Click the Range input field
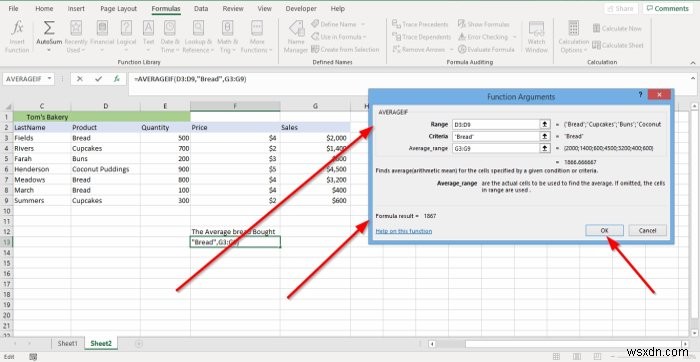 pyautogui.click(x=496, y=125)
